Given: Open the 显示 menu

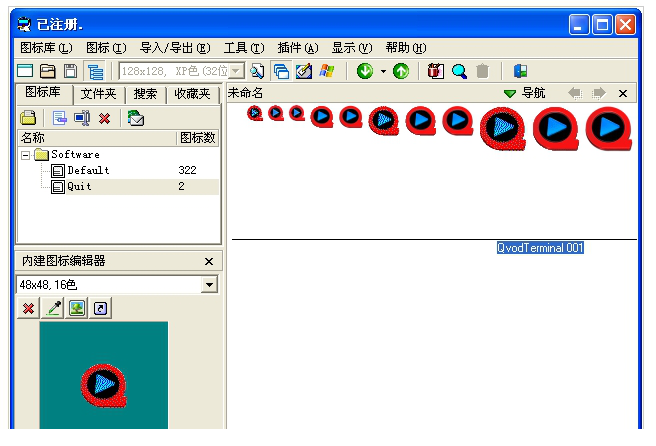Looking at the screenshot, I should click(351, 48).
